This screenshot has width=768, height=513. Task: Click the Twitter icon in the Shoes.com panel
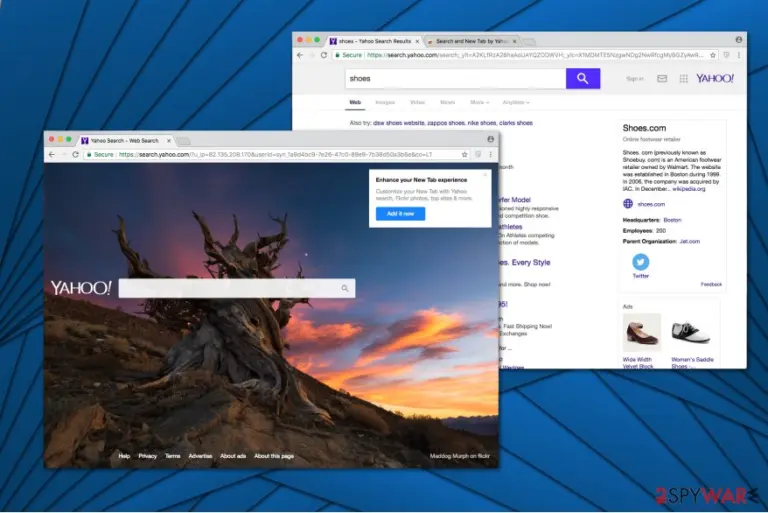[x=640, y=262]
